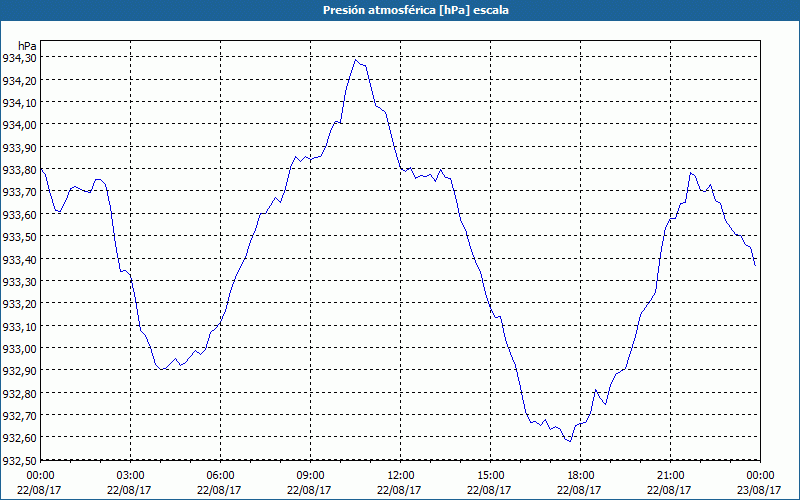Click the 932,90 axis value

point(20,371)
